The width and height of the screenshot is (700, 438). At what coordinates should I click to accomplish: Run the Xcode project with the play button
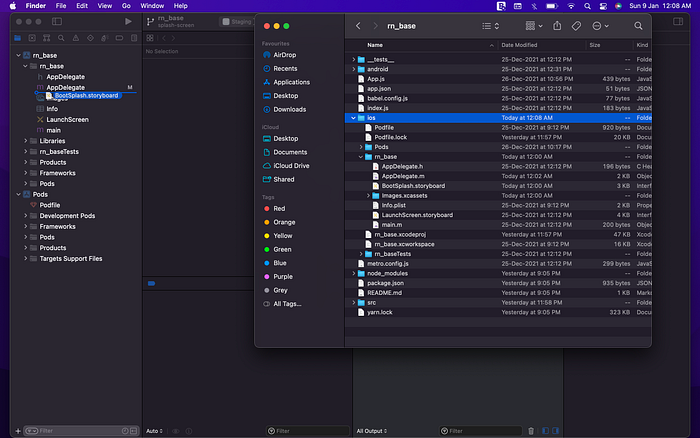(128, 21)
